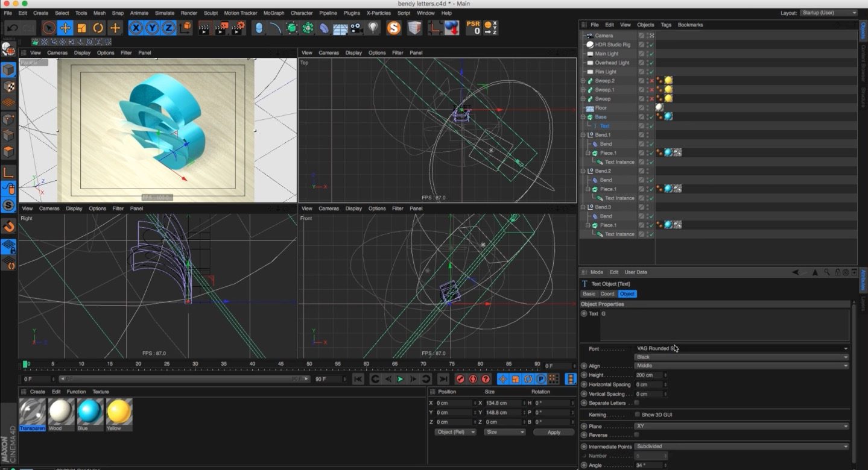This screenshot has width=868, height=470.
Task: Open the deformer objects icon
Action: click(x=325, y=28)
